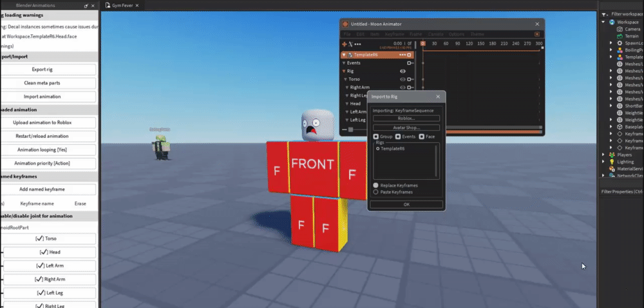
Task: Expand the ShortBar node in Explorer
Action: pos(611,106)
